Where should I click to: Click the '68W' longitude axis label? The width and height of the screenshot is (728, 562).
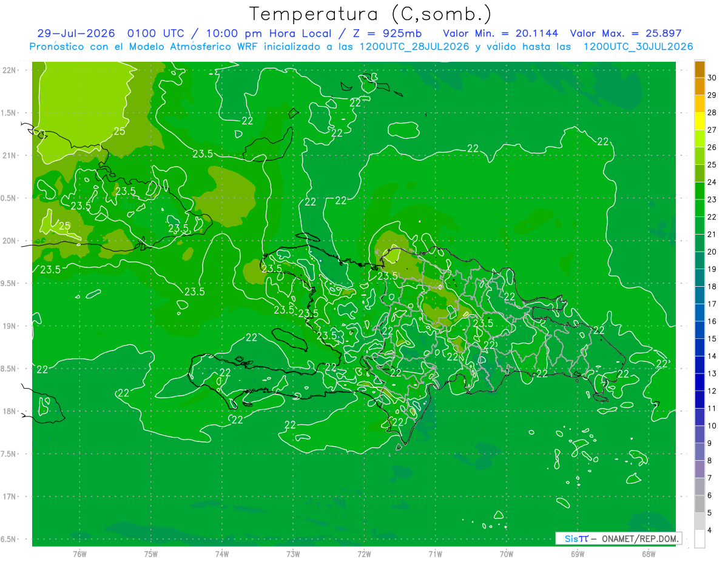[649, 554]
